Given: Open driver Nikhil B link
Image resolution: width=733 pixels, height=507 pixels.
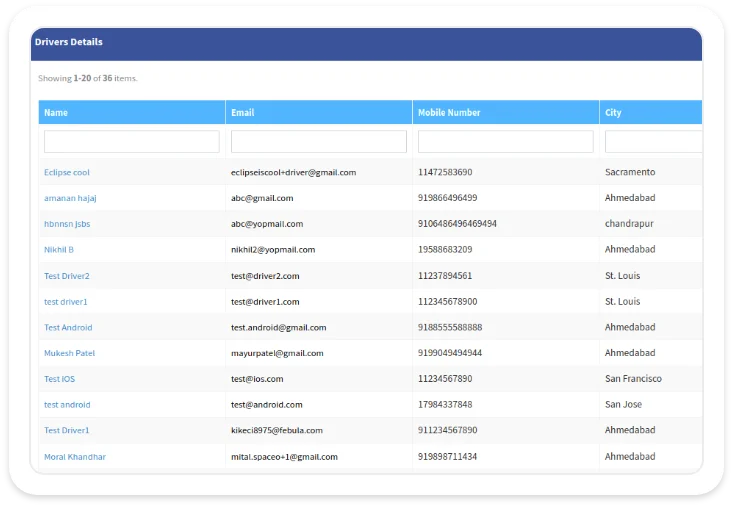Looking at the screenshot, I should [x=58, y=250].
